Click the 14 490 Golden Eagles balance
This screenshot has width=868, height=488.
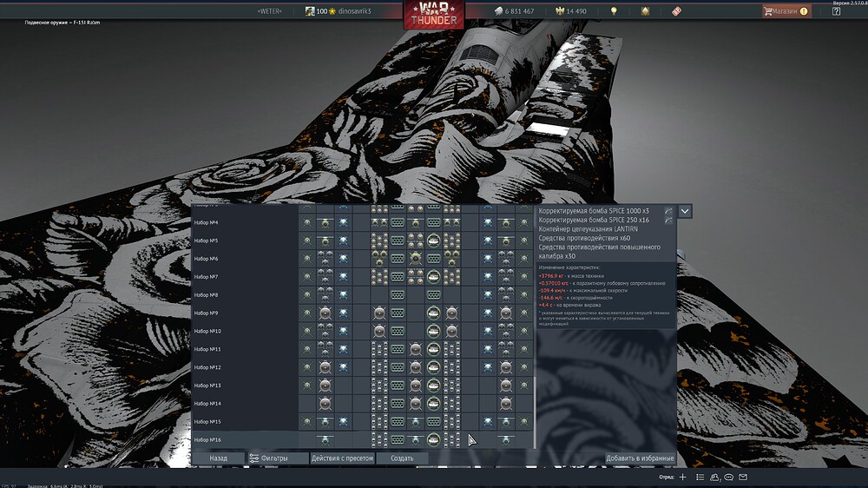576,11
